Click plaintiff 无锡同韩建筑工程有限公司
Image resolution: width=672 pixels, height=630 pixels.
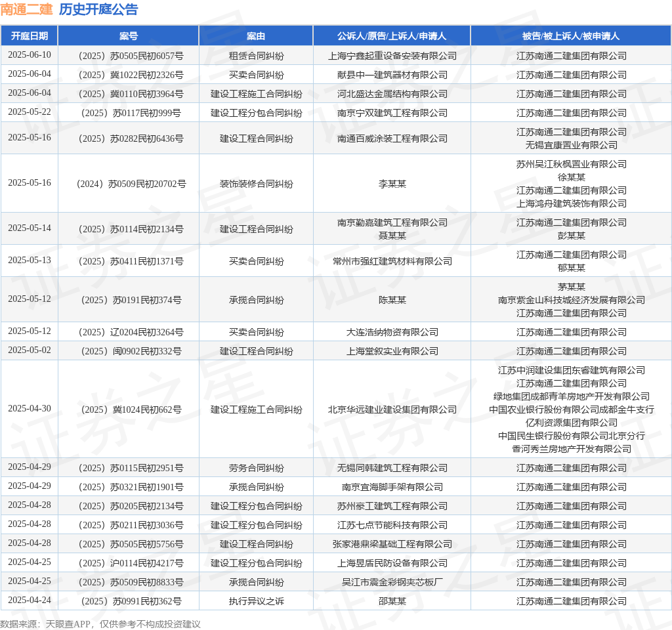[x=392, y=468]
